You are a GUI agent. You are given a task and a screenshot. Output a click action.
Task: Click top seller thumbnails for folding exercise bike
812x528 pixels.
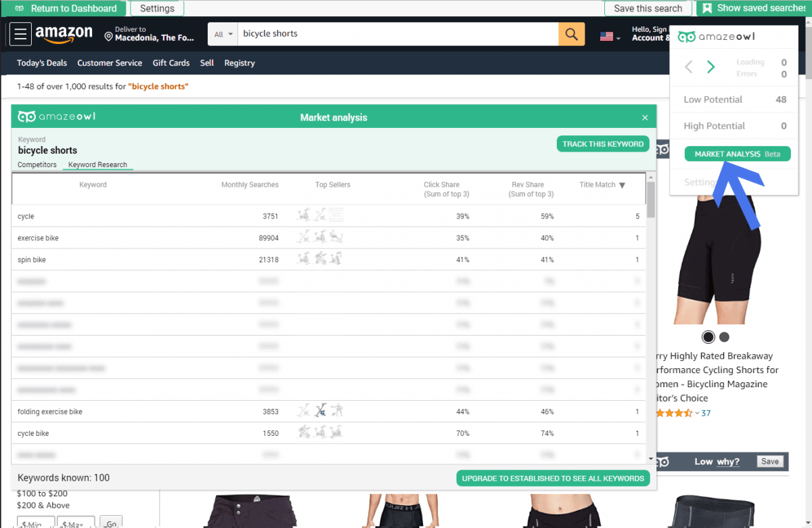pyautogui.click(x=320, y=411)
